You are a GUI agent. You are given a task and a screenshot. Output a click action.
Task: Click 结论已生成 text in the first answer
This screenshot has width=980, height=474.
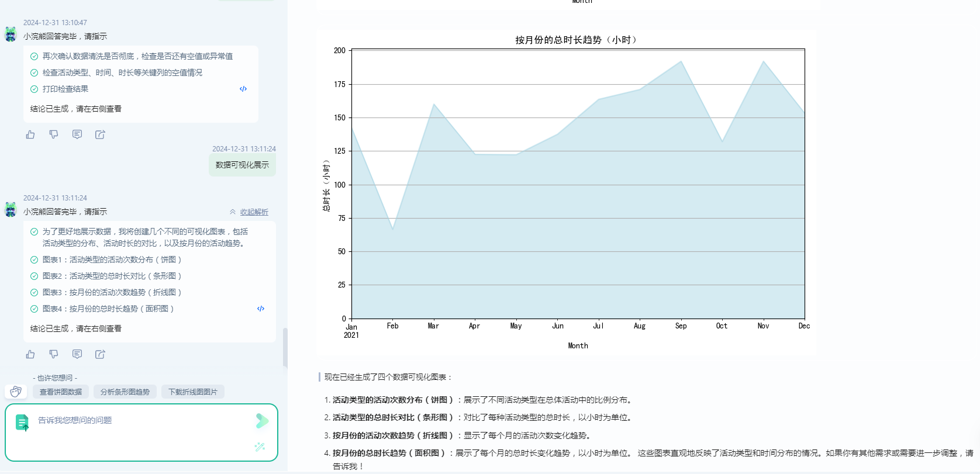76,109
